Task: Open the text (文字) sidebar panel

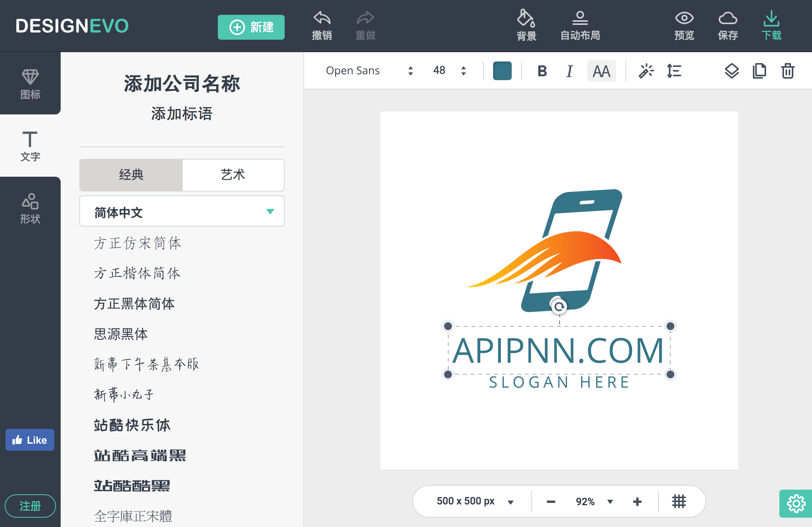Action: 30,146
